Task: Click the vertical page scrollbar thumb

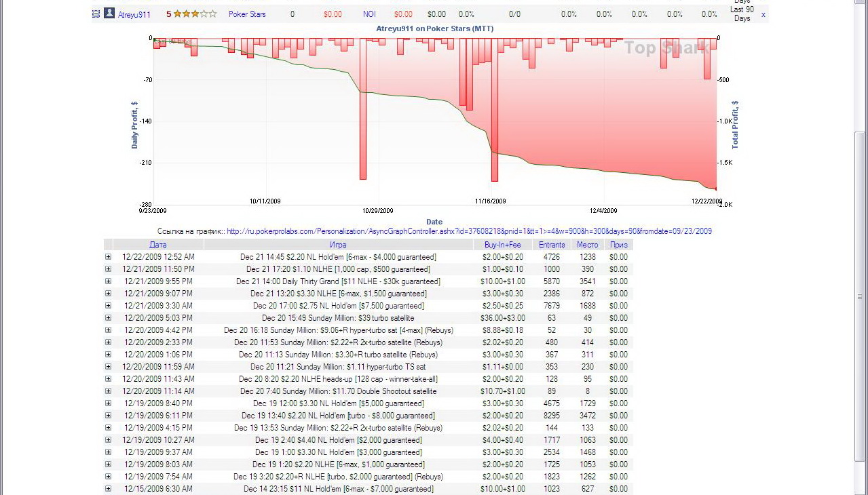Action: [861, 296]
